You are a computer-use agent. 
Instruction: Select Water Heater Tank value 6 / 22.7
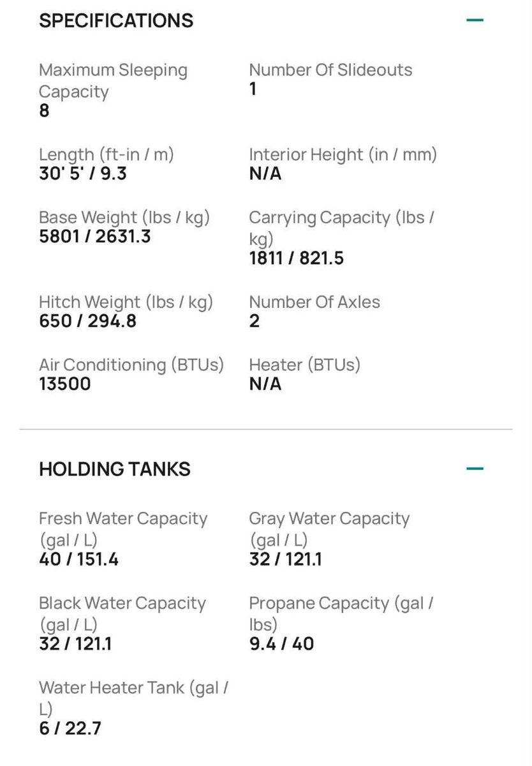(70, 728)
